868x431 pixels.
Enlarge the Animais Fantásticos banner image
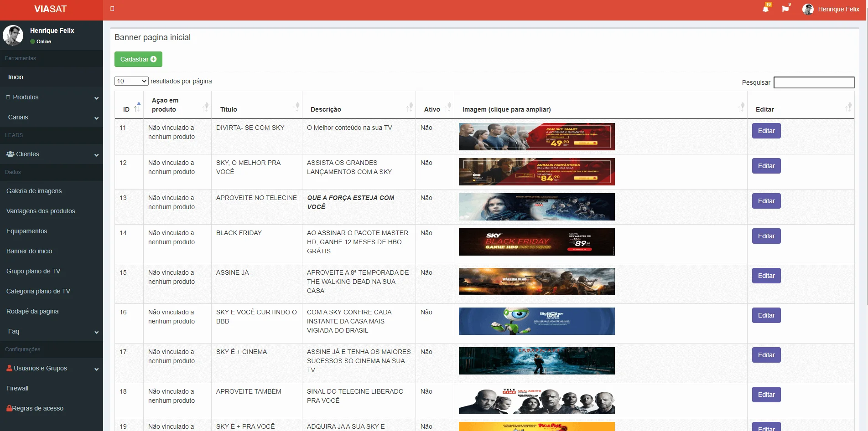click(537, 172)
